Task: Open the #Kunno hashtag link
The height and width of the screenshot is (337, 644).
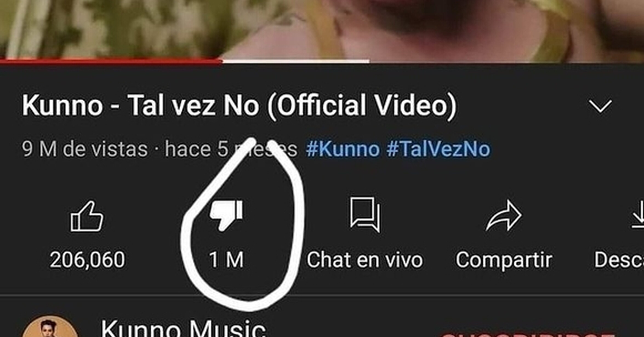Action: coord(343,149)
